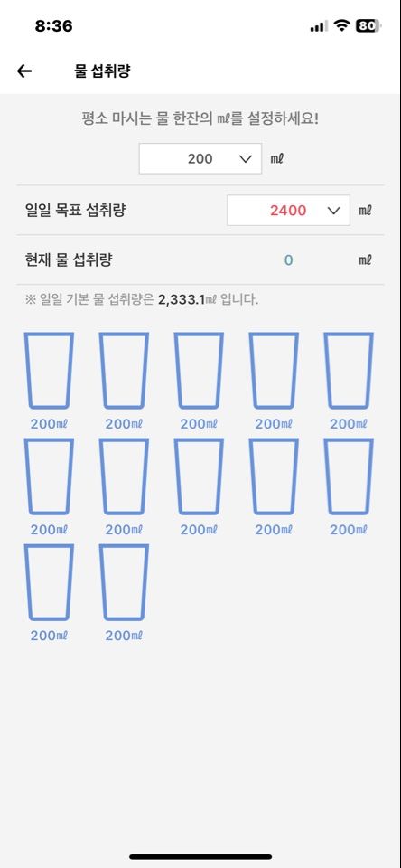
Task: Tap the 일일 목표 섭취량 row label
Action: 75,211
